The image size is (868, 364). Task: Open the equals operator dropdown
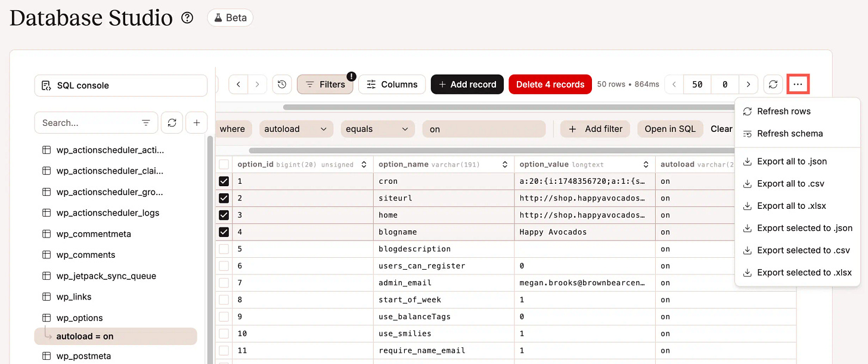pos(377,129)
